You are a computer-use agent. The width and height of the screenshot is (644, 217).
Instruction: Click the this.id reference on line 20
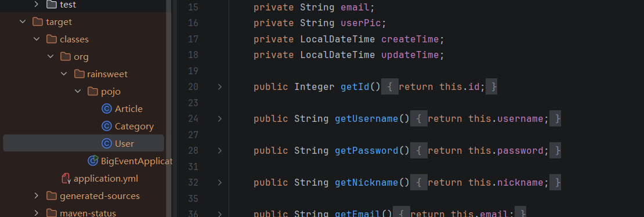pyautogui.click(x=459, y=86)
